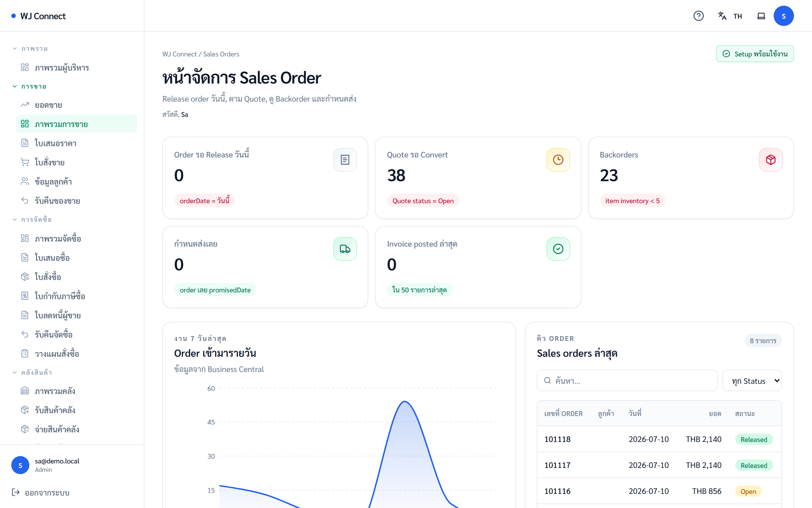The width and height of the screenshot is (812, 508).
Task: Open รับคืนจัดซื้อ sidebar page
Action: 76,334
